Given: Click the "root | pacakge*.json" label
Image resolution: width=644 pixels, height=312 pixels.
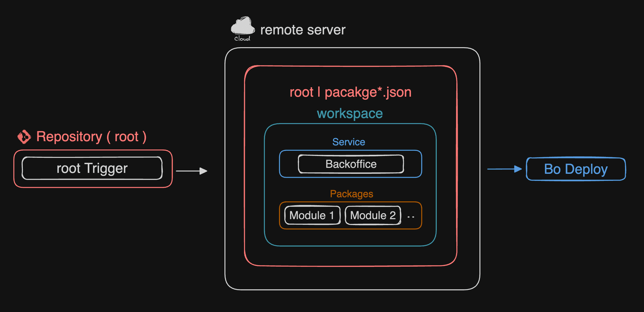Looking at the screenshot, I should (x=350, y=92).
